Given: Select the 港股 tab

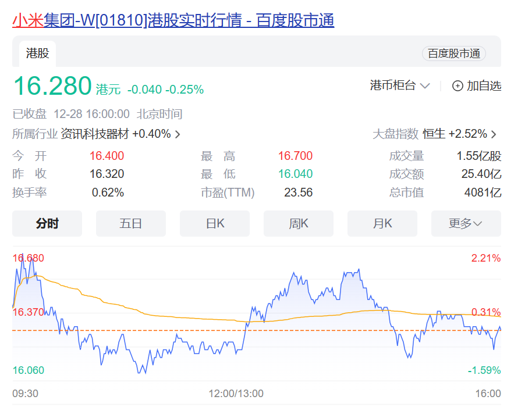Looking at the screenshot, I should point(38,53).
